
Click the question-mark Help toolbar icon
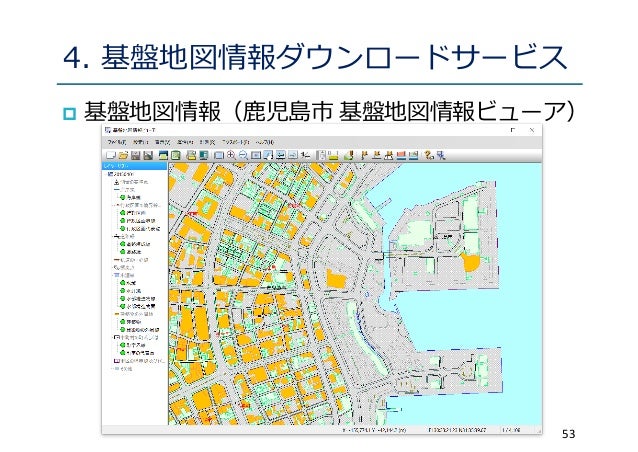tap(428, 156)
